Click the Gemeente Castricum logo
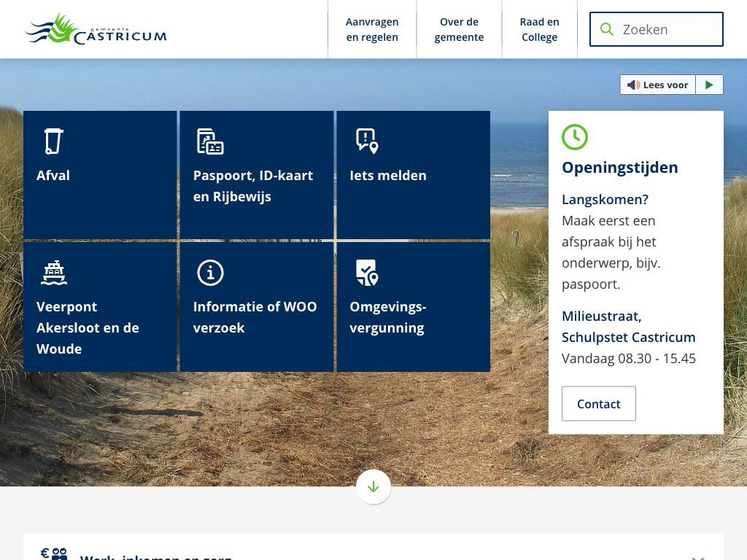This screenshot has width=747, height=560. coord(96,29)
